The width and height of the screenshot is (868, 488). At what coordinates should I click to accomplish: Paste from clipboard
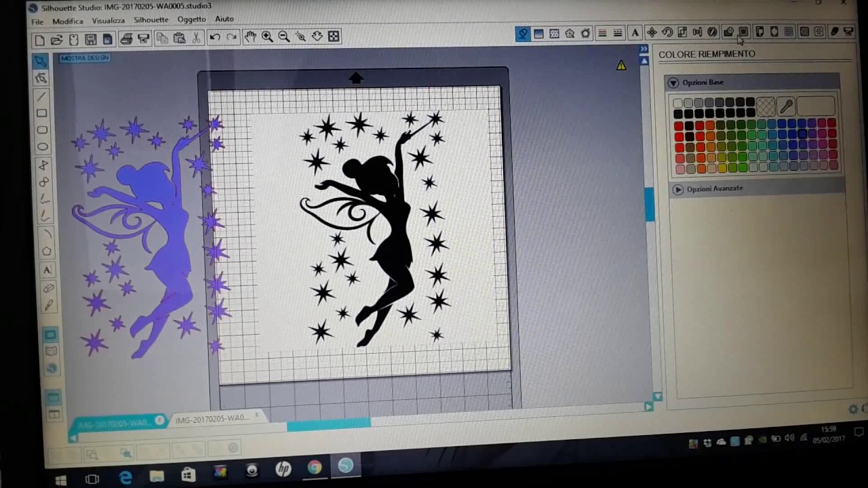pos(179,39)
